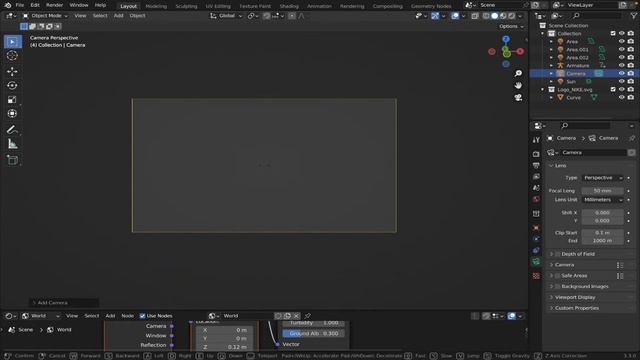Open the Output properties tab
This screenshot has width=640, height=360.
click(x=536, y=165)
